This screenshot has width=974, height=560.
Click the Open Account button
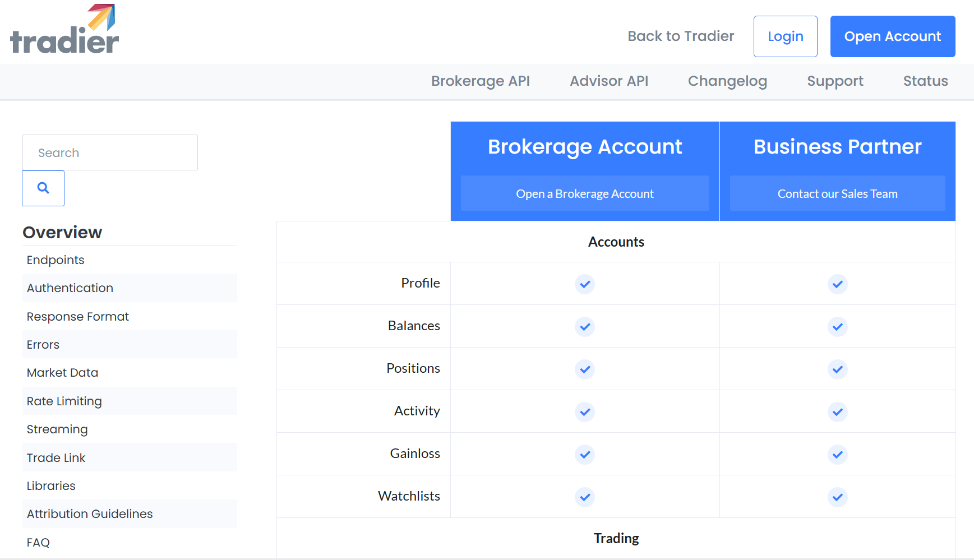[x=893, y=36]
